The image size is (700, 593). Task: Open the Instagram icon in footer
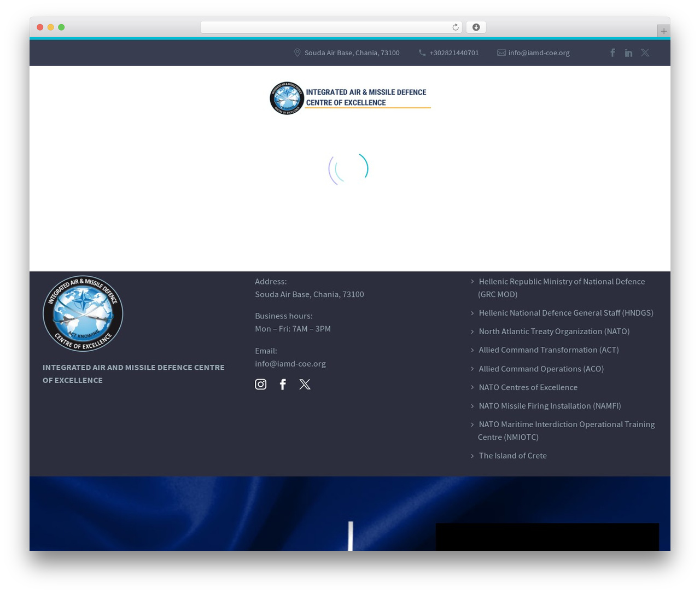tap(261, 385)
